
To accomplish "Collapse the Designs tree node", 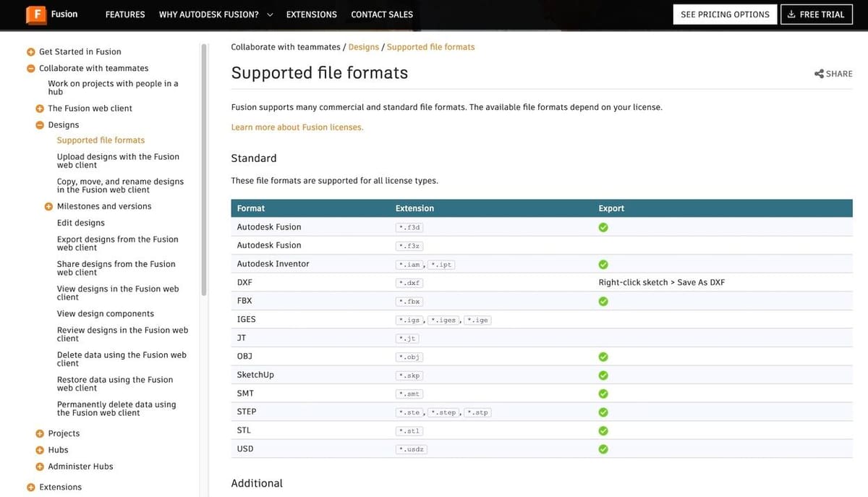I will 40,125.
